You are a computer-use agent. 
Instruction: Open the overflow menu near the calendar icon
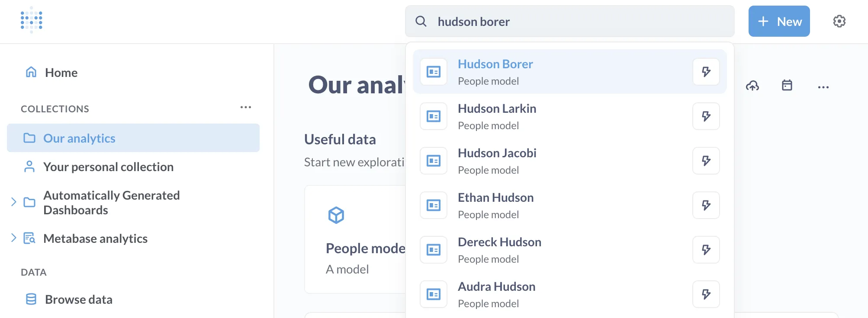tap(823, 86)
